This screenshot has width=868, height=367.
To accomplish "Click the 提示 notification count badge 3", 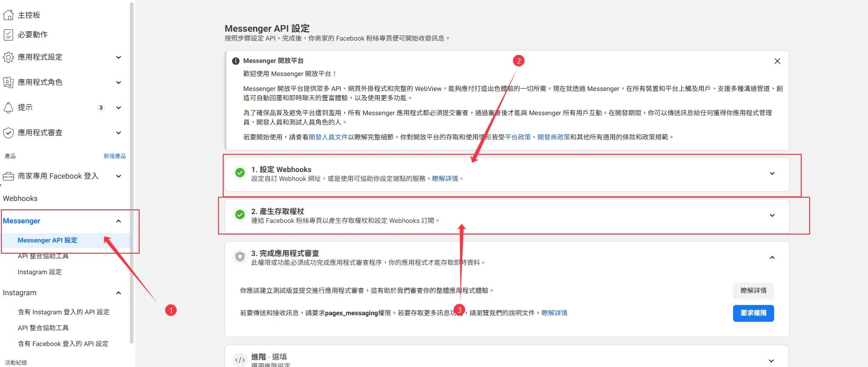I will 101,108.
